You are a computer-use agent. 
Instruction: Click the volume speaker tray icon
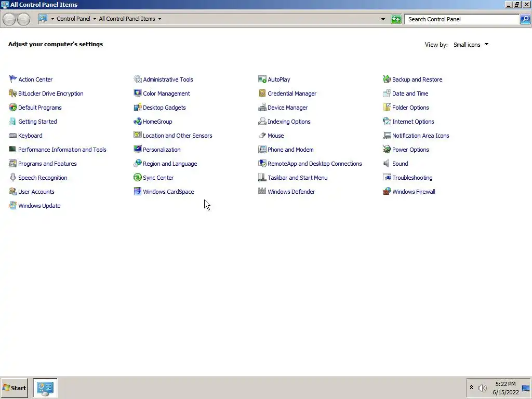(482, 388)
